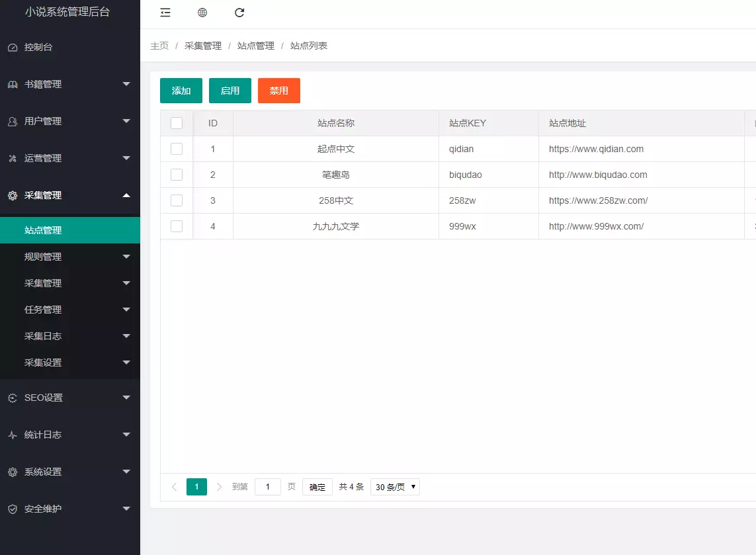This screenshot has height=555, width=756.
Task: Expand 系统设置 using its dropdown arrow
Action: 126,472
